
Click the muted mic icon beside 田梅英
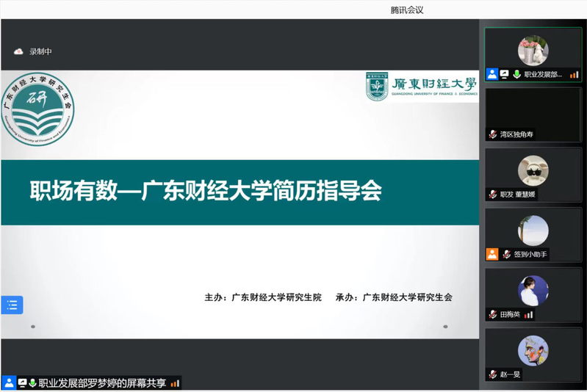coord(493,314)
